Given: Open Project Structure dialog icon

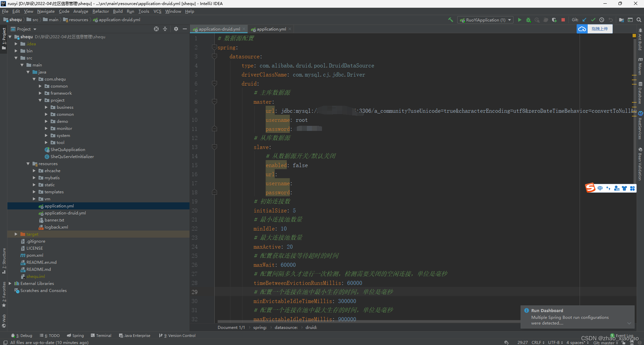Looking at the screenshot, I should [621, 20].
